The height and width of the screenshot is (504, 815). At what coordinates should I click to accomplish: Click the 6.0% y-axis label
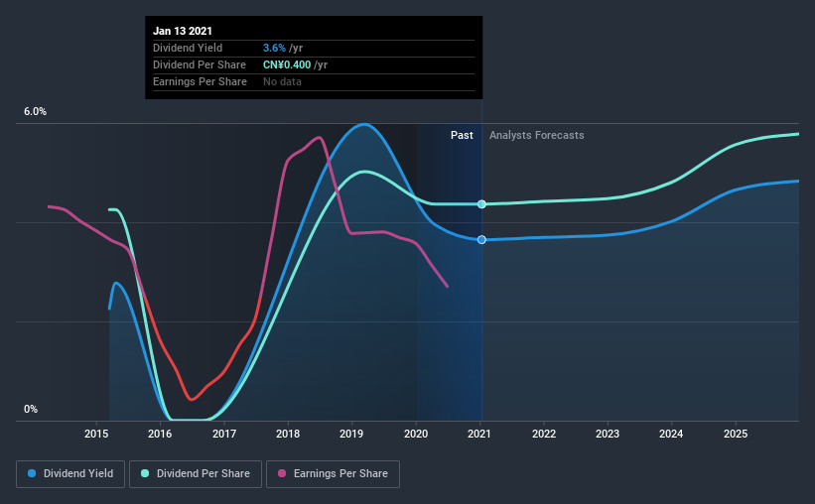pos(35,112)
